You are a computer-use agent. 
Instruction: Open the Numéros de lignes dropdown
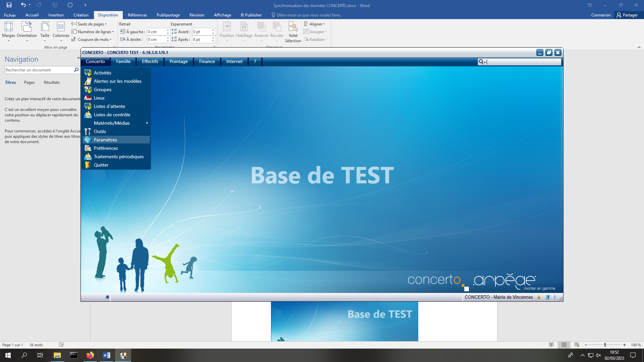point(93,32)
